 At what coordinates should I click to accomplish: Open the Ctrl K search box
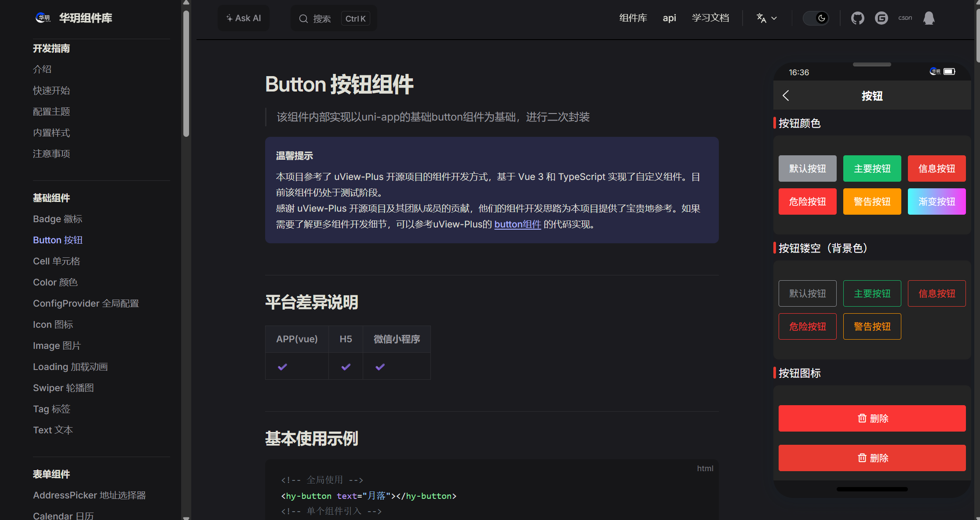pyautogui.click(x=334, y=18)
